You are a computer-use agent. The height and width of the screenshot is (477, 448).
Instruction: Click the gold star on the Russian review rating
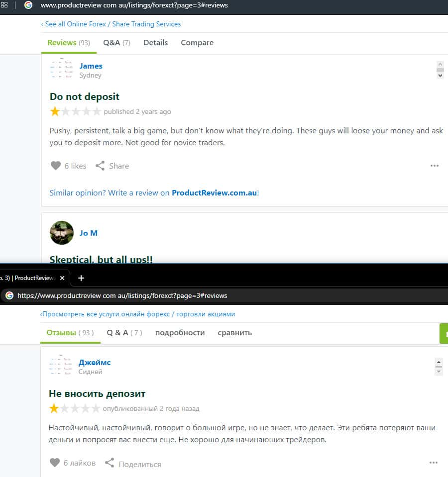tap(54, 408)
